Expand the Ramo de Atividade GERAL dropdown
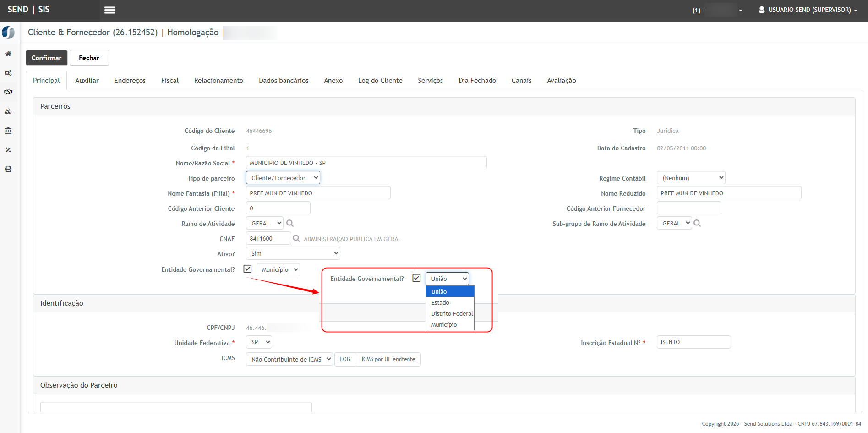 tap(265, 223)
